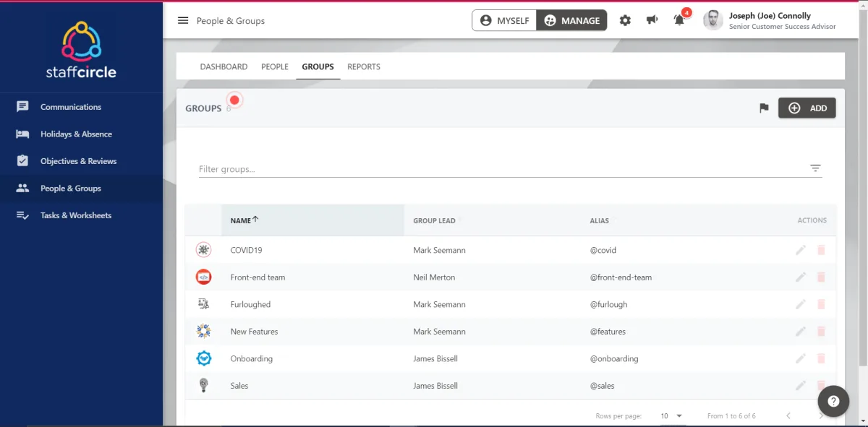The width and height of the screenshot is (868, 427).
Task: Open the New Features group name
Action: coord(254,332)
